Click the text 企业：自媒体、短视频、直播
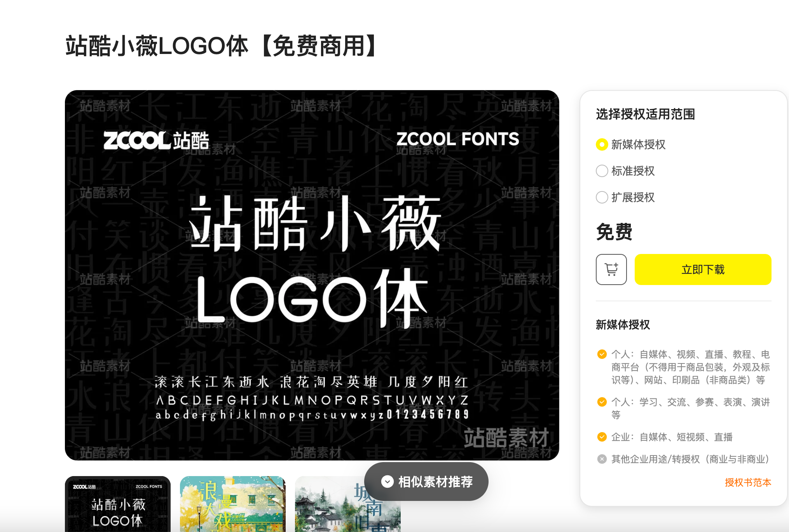Image resolution: width=789 pixels, height=532 pixels. (x=672, y=437)
